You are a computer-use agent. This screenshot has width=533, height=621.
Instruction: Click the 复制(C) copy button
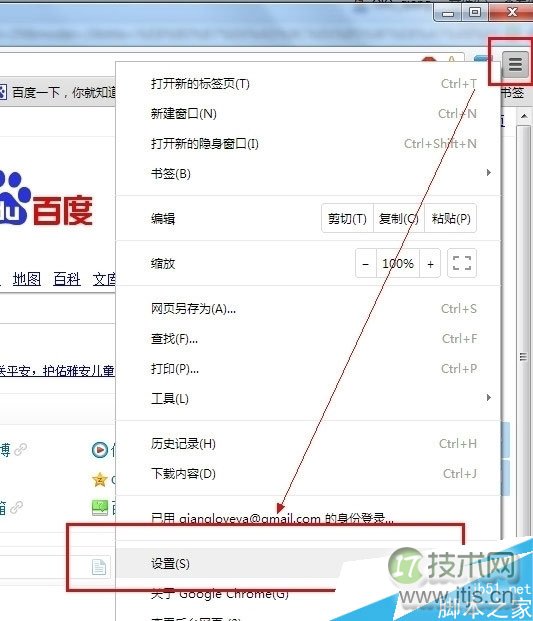[x=399, y=218]
